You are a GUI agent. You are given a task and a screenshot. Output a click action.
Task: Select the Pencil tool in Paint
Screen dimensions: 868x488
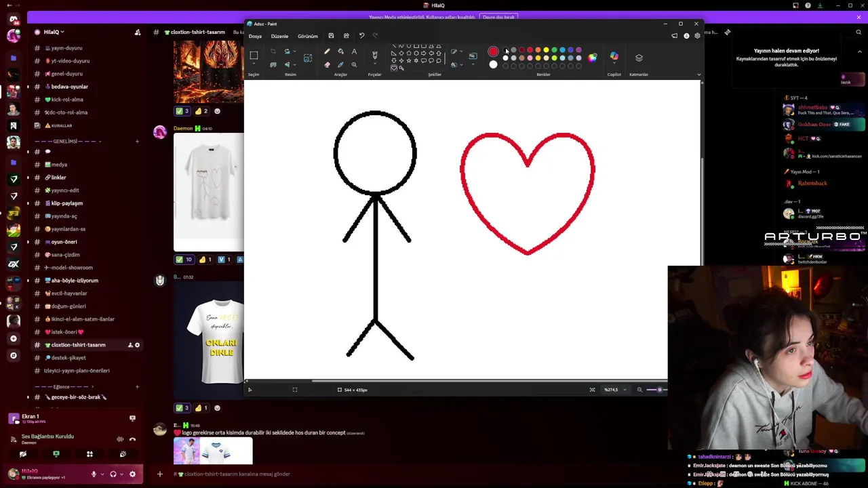327,52
